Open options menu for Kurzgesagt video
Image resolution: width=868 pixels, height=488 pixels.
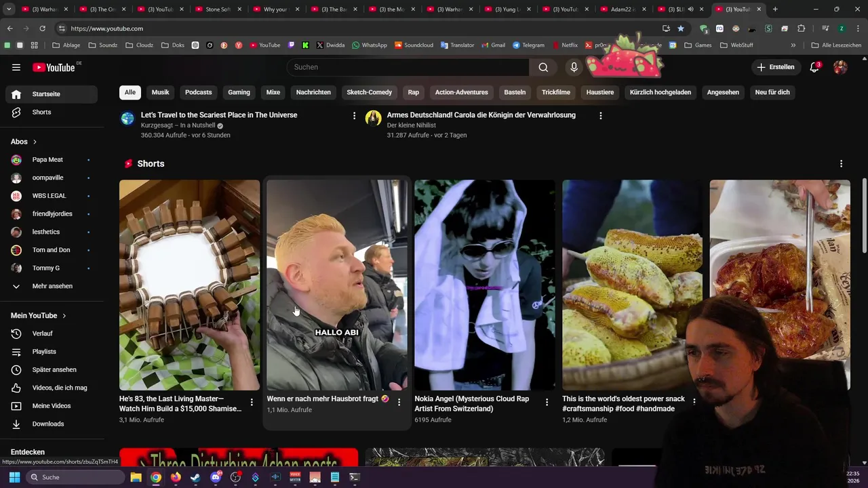coord(354,116)
